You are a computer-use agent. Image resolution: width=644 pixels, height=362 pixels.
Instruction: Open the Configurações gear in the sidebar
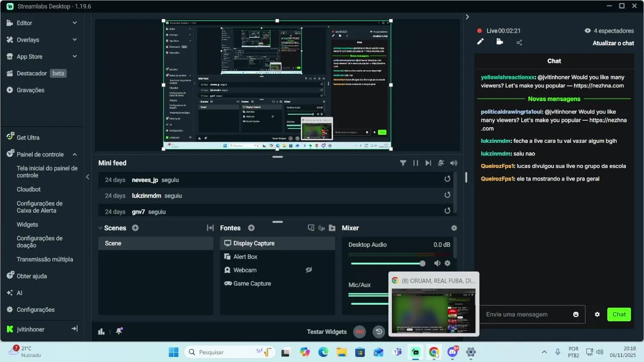[10, 310]
